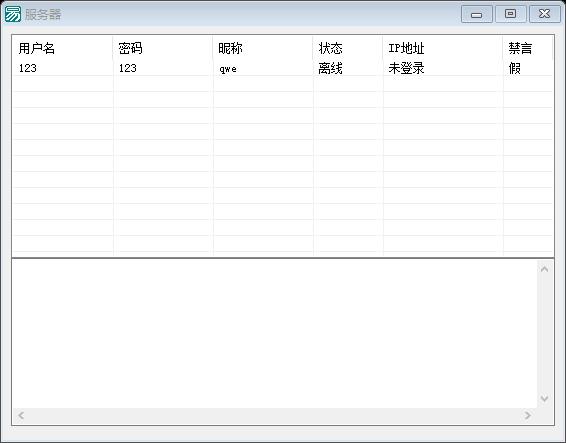Click the left arrow of the horizontal scrollbar
The width and height of the screenshot is (566, 443).
[x=21, y=415]
